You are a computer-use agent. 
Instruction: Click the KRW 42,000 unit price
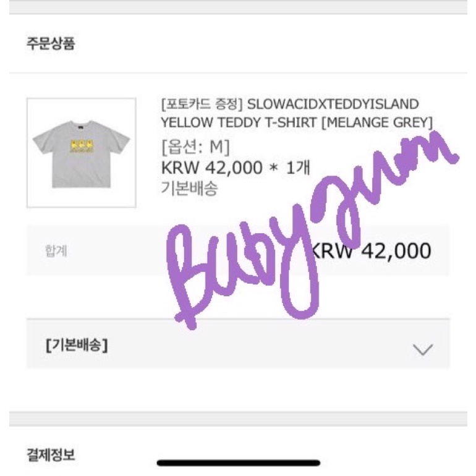point(211,168)
